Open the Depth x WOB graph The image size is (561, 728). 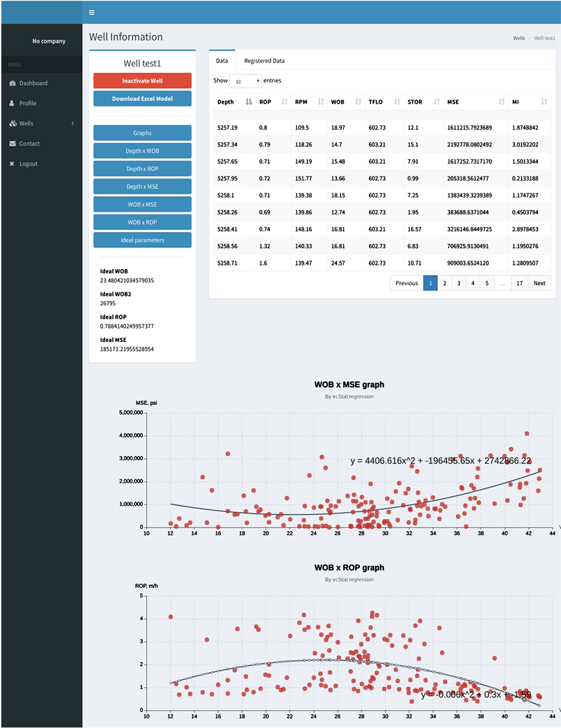coord(142,151)
